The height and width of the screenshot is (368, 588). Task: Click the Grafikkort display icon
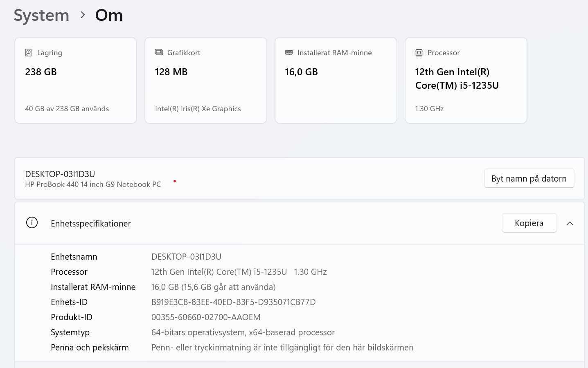(159, 52)
